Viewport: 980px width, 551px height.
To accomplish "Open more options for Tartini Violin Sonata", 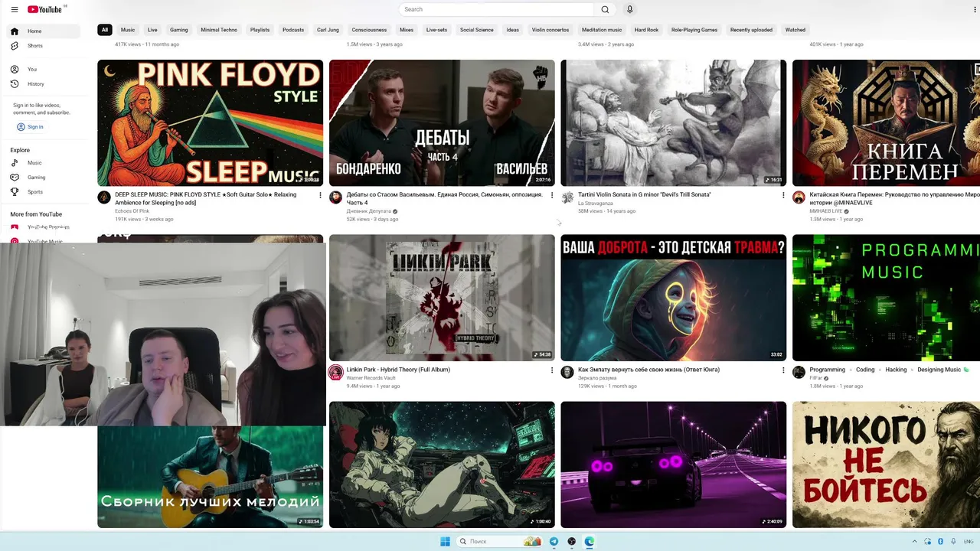I will coord(783,195).
